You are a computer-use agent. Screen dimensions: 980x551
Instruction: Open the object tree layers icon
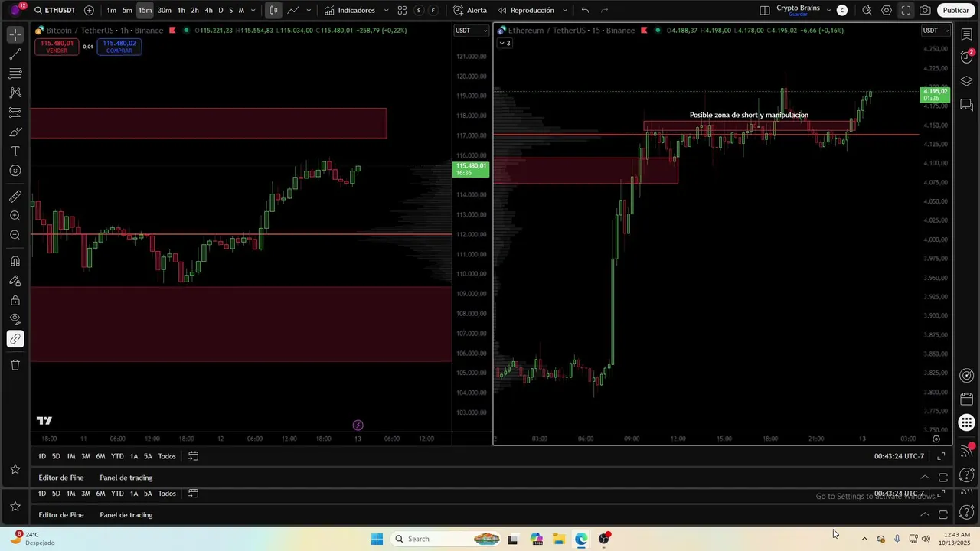[x=967, y=81]
